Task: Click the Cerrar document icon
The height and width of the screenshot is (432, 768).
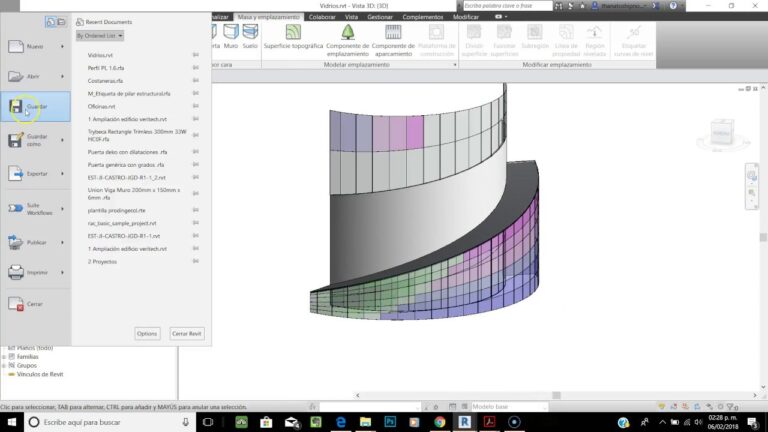Action: coord(16,304)
